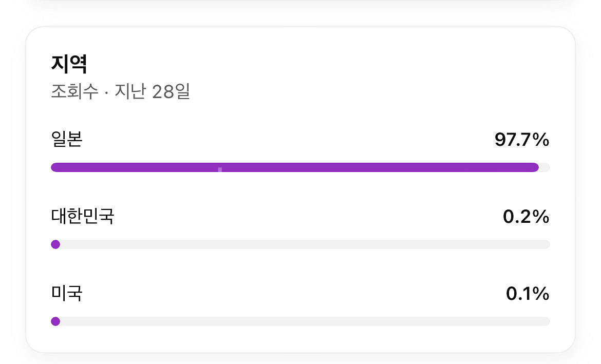Click the 28일 number in the subtitle
The height and width of the screenshot is (364, 601).
pos(171,92)
